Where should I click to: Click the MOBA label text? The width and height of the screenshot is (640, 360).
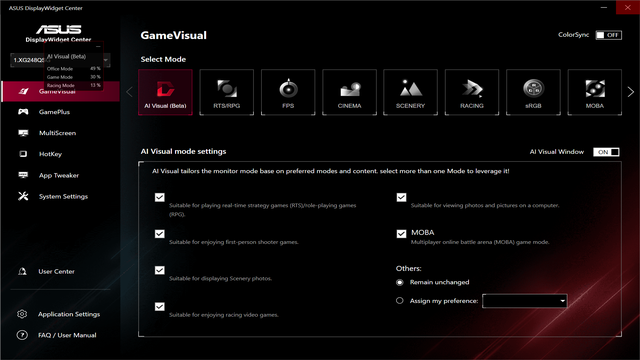pyautogui.click(x=422, y=232)
